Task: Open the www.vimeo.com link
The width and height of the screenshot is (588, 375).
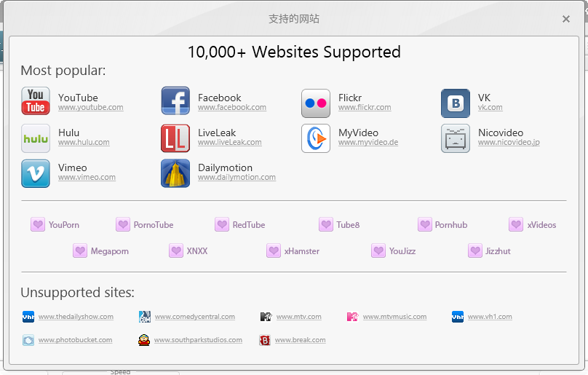Action: (x=87, y=177)
